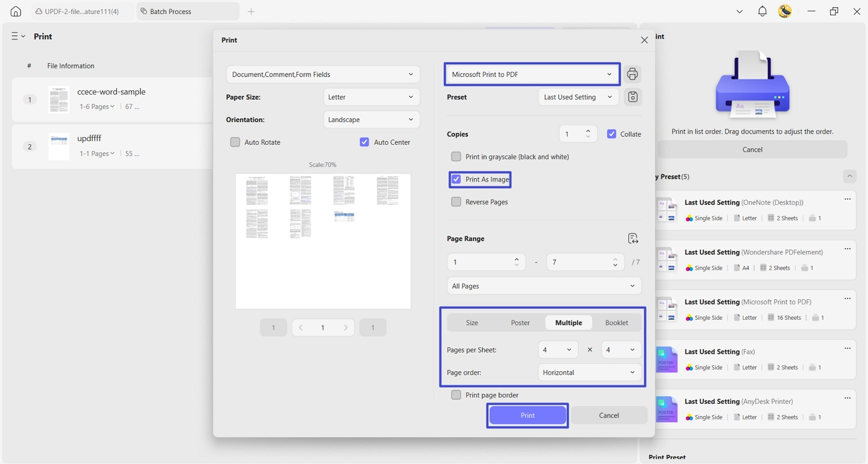868x464 pixels.
Task: Open the Orientation dropdown
Action: point(371,120)
